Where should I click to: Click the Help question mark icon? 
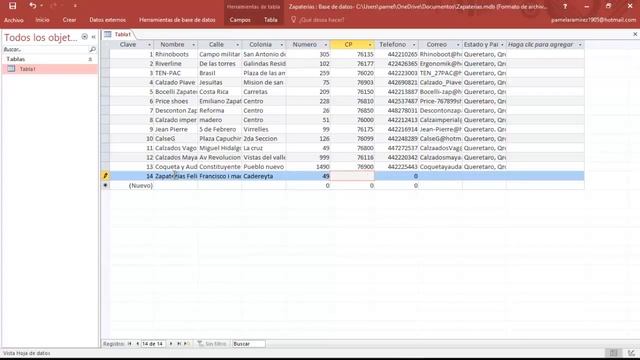pyautogui.click(x=565, y=7)
